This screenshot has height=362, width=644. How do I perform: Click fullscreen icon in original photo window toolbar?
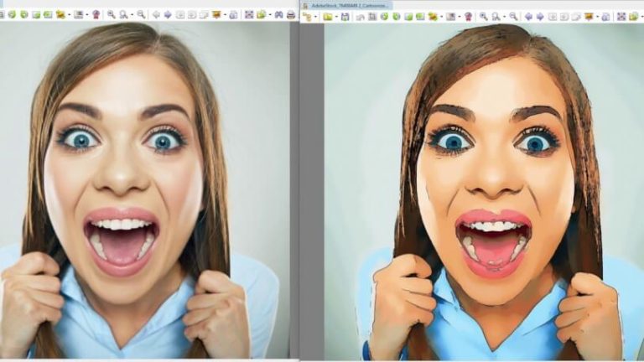click(x=249, y=15)
